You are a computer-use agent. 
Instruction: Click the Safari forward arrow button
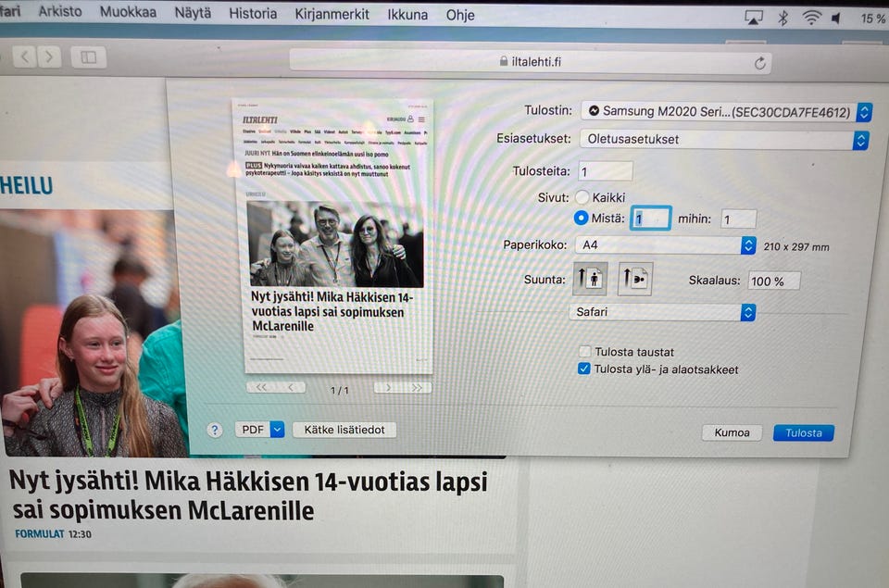tap(49, 56)
